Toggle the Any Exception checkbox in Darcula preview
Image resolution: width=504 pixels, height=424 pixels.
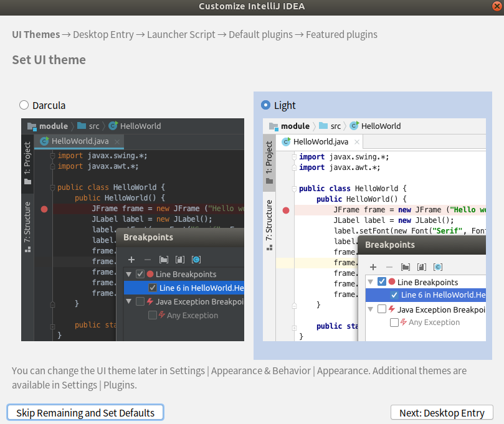click(153, 315)
